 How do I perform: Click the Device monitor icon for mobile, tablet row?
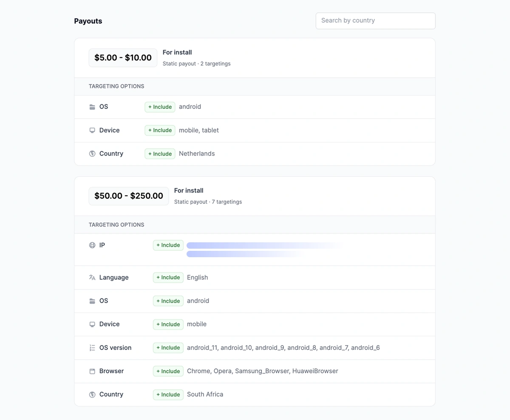click(x=92, y=130)
